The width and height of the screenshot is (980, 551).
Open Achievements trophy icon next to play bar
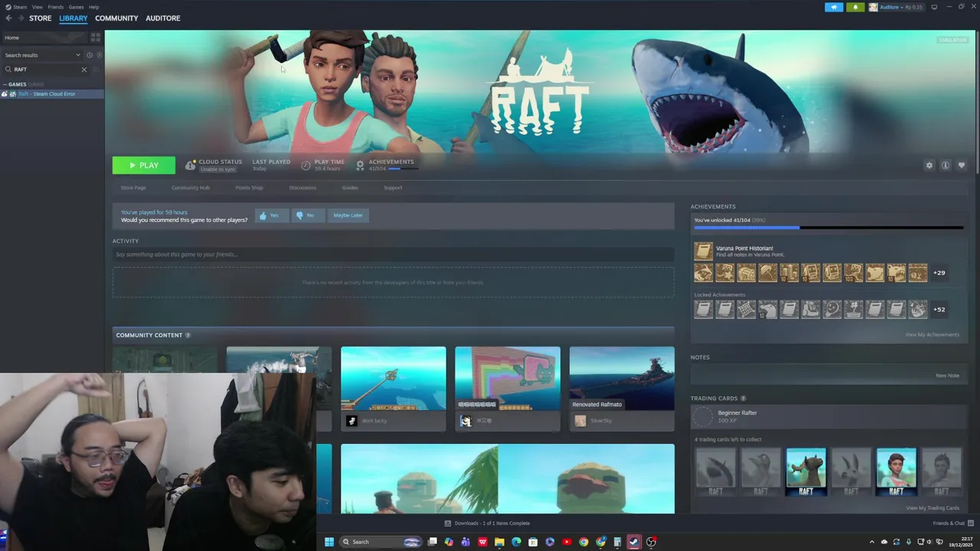coord(360,165)
